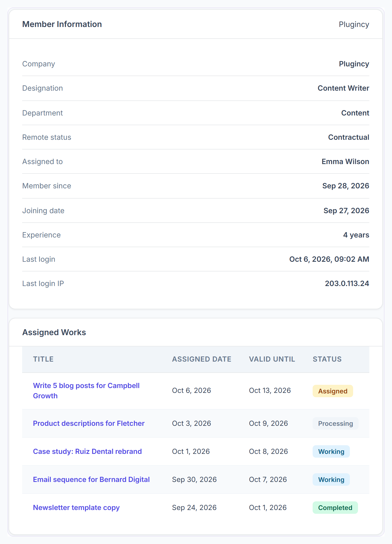
Task: Click the VALID UNTIL column header
Action: tap(272, 359)
